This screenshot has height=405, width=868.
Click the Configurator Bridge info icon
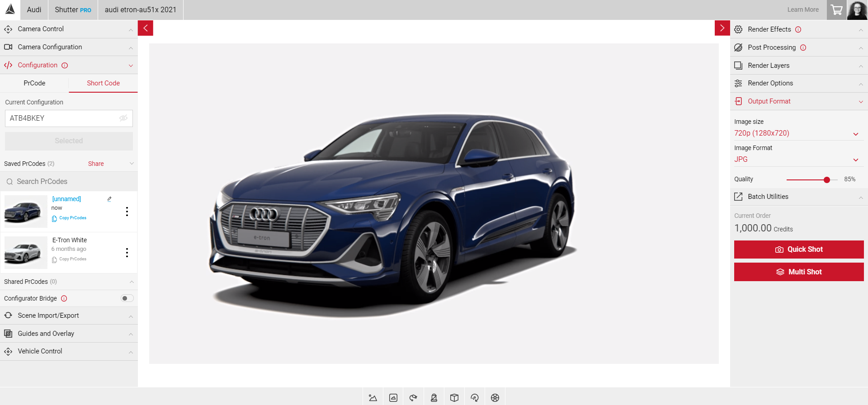[x=64, y=298]
